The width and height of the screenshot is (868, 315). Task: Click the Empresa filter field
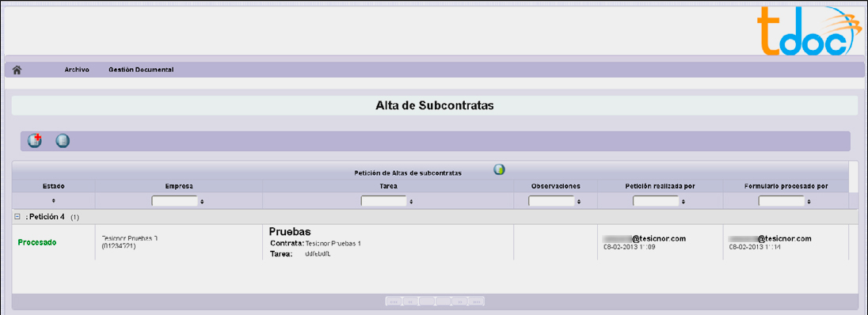click(x=175, y=201)
